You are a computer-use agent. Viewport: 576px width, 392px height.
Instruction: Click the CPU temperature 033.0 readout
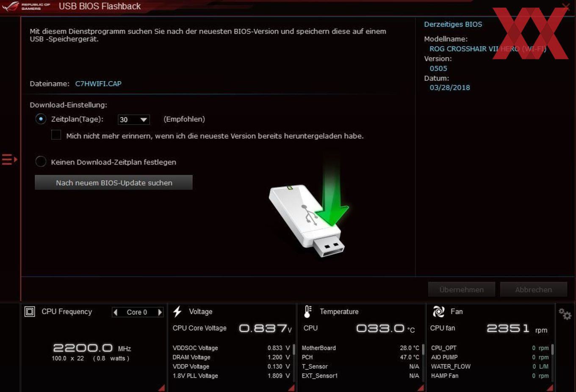pyautogui.click(x=385, y=329)
